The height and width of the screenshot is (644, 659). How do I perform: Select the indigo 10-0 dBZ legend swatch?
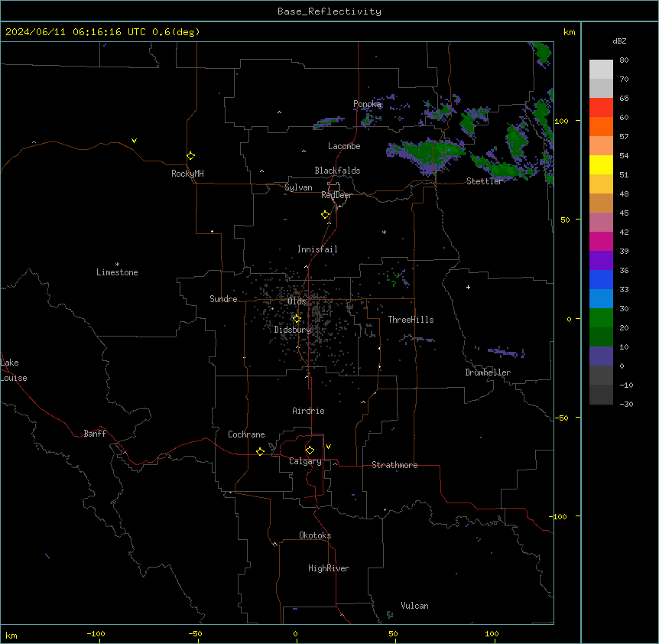(601, 356)
